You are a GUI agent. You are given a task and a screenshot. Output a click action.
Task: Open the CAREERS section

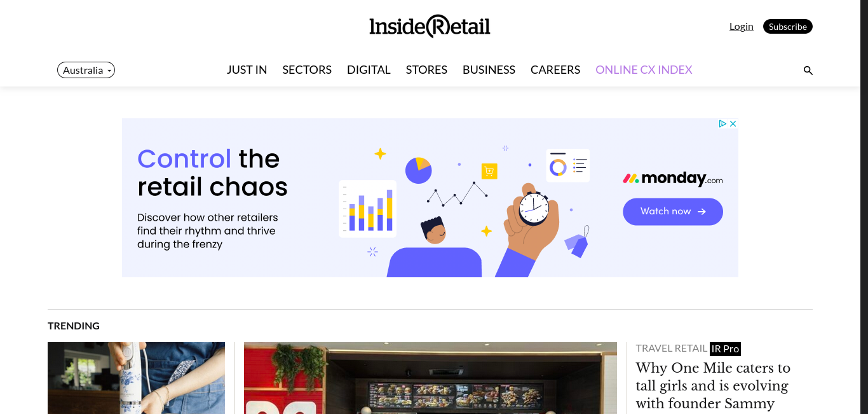click(555, 70)
